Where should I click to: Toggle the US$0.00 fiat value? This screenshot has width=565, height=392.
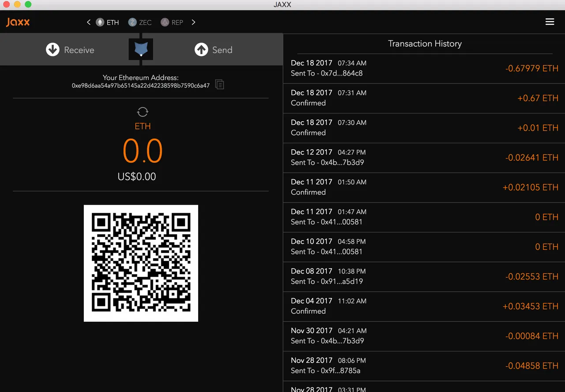click(x=137, y=177)
